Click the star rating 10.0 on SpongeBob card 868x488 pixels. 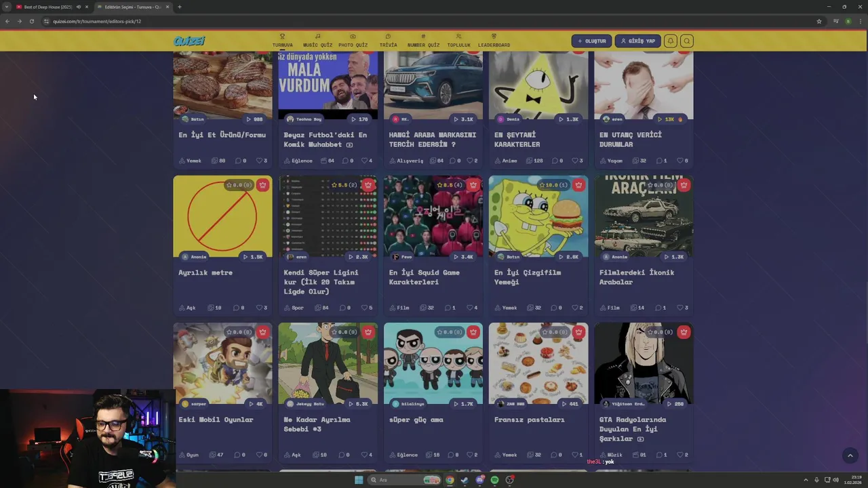tap(555, 185)
